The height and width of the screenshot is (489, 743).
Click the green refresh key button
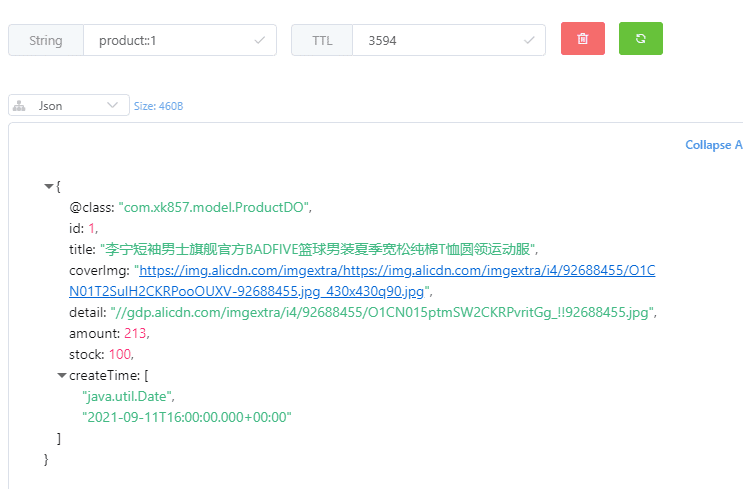pos(640,39)
